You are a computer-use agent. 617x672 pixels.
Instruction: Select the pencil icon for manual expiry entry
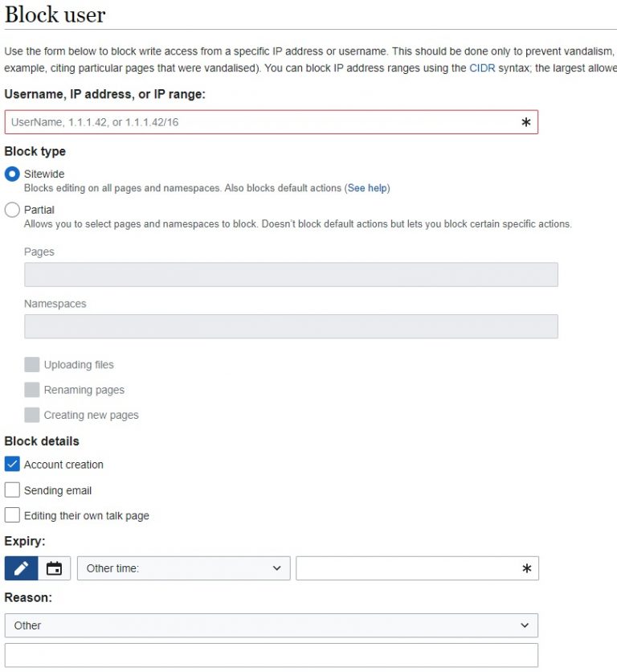(20, 568)
